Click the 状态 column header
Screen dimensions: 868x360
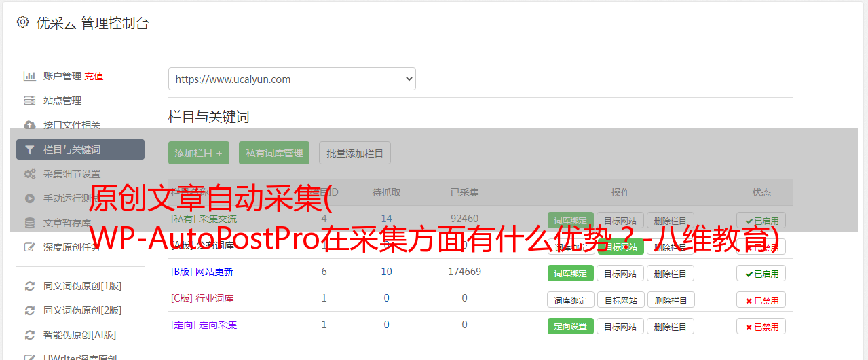tap(761, 192)
